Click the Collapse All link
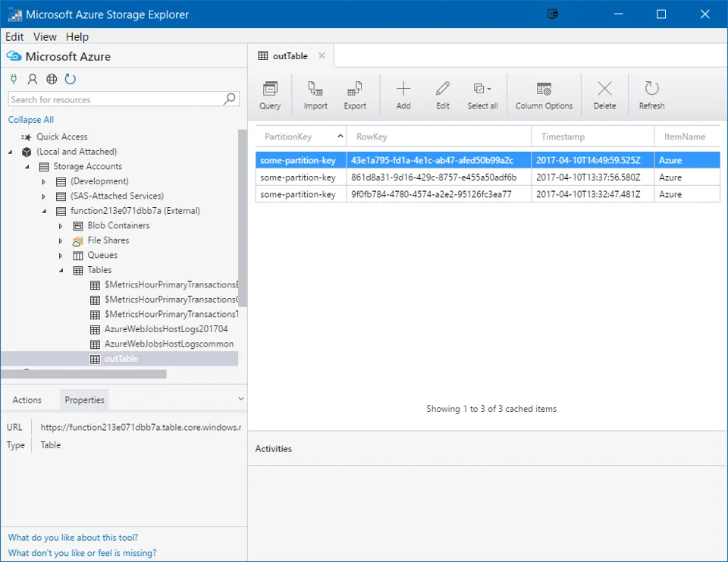The image size is (728, 562). click(x=30, y=120)
